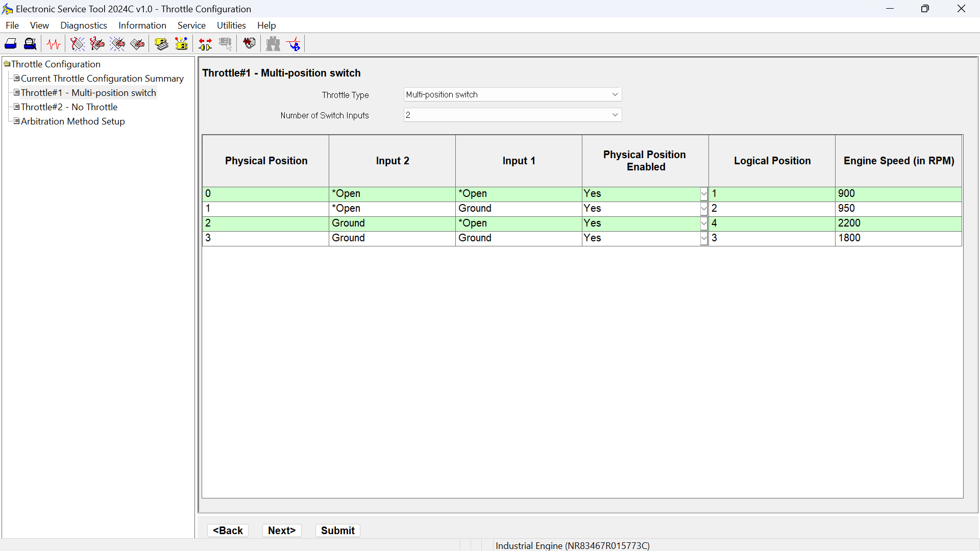Open Logged Diagnostic Codes icon
Image resolution: width=980 pixels, height=551 pixels.
point(97,44)
